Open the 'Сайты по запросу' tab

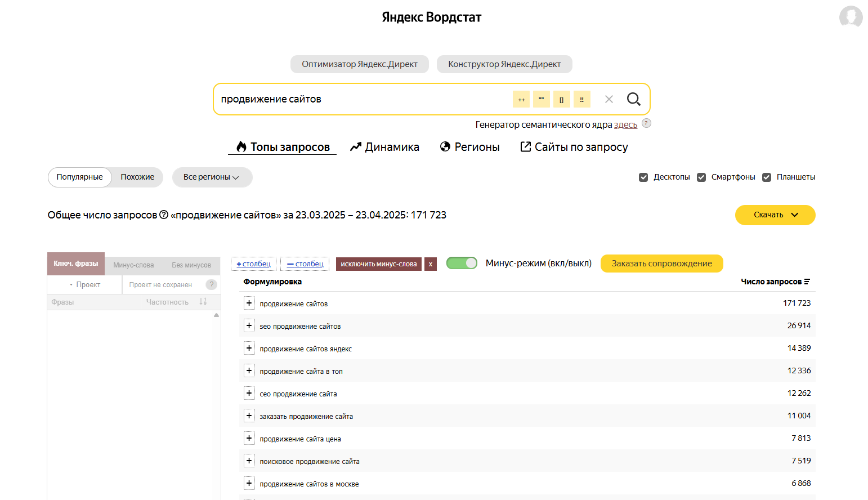point(574,147)
